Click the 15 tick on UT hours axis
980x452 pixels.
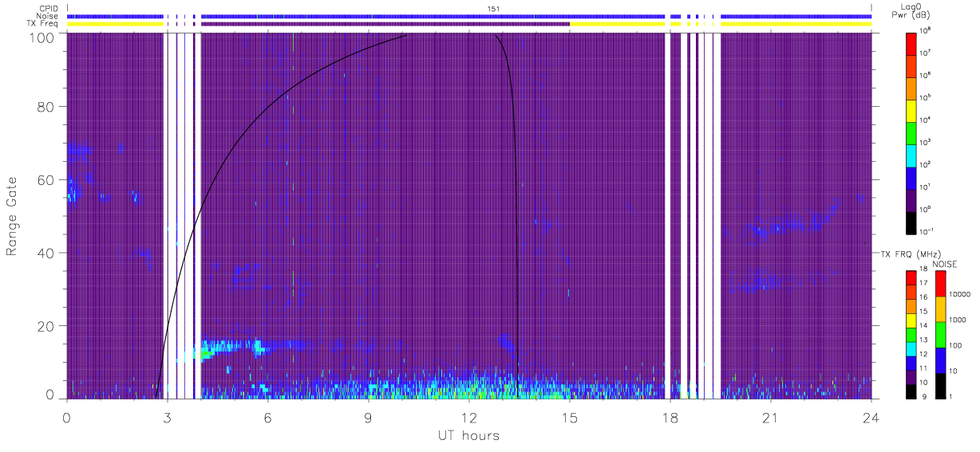[569, 417]
